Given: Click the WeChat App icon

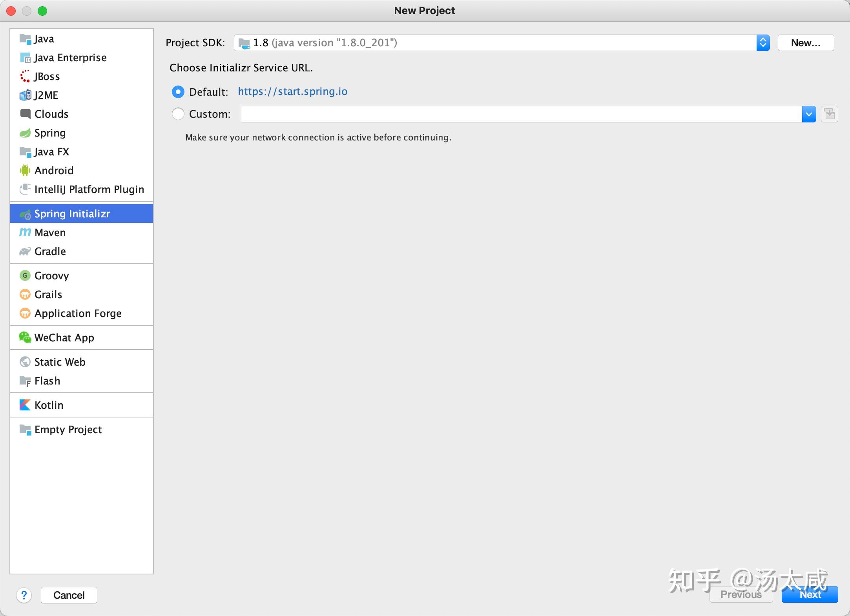Looking at the screenshot, I should pos(25,337).
